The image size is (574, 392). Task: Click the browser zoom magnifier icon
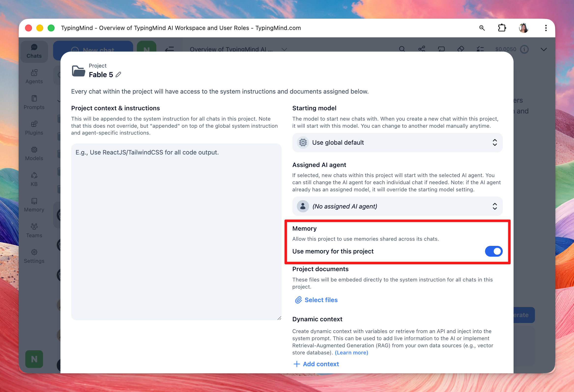click(482, 28)
